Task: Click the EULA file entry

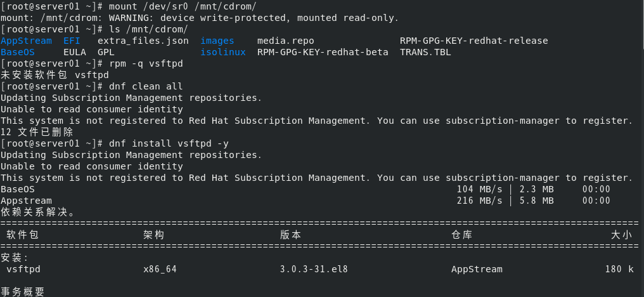Action: (x=75, y=52)
